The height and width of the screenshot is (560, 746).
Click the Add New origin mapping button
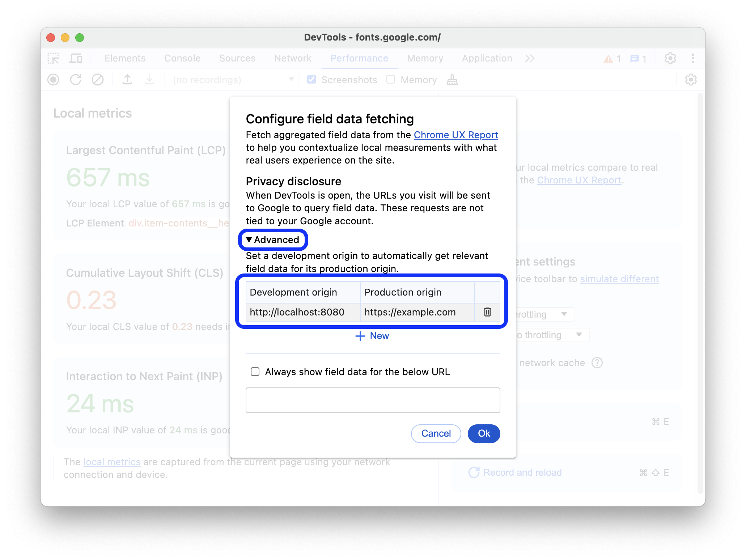click(373, 336)
